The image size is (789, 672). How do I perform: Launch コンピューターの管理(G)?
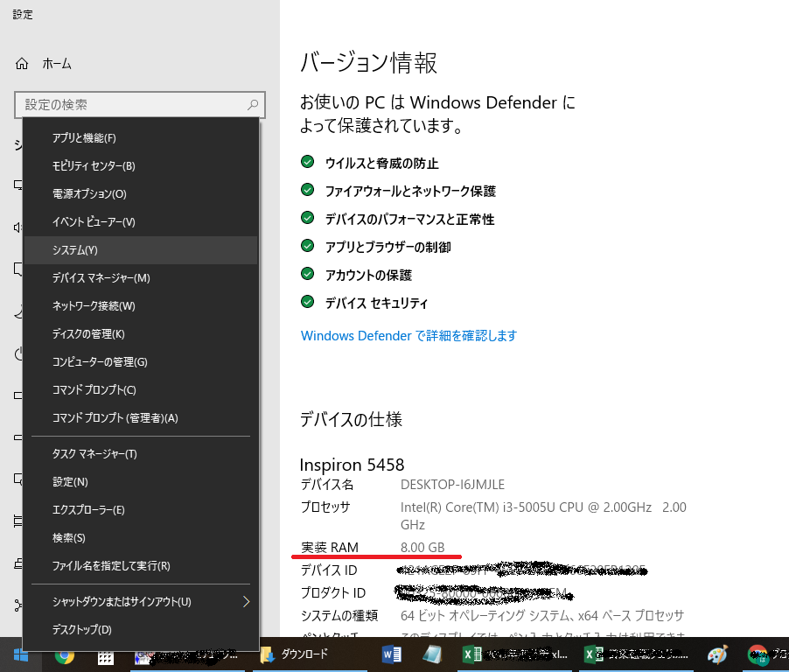click(140, 362)
